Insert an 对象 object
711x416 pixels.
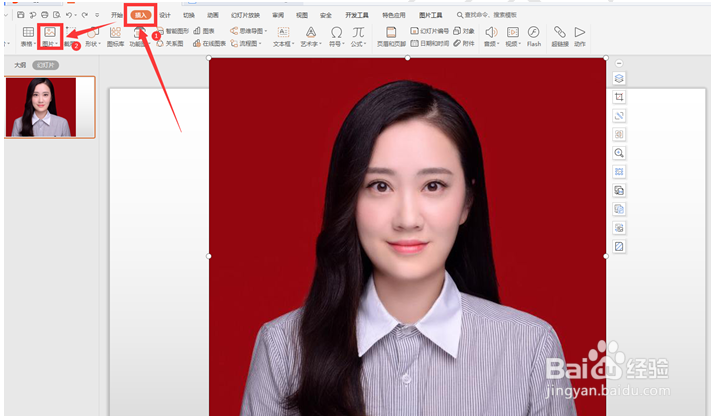pyautogui.click(x=464, y=31)
